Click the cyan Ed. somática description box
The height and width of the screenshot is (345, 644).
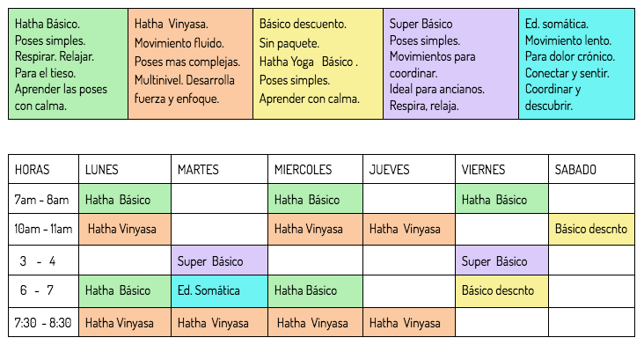point(577,64)
